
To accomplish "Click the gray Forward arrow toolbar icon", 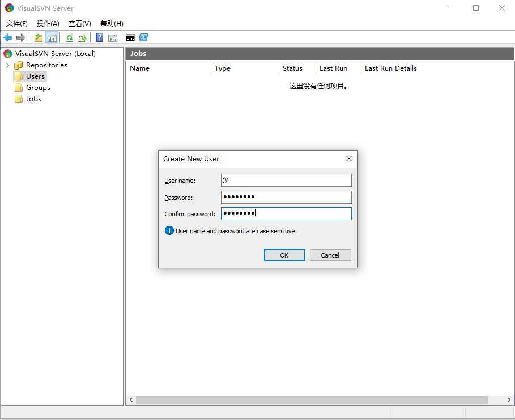I will click(21, 38).
